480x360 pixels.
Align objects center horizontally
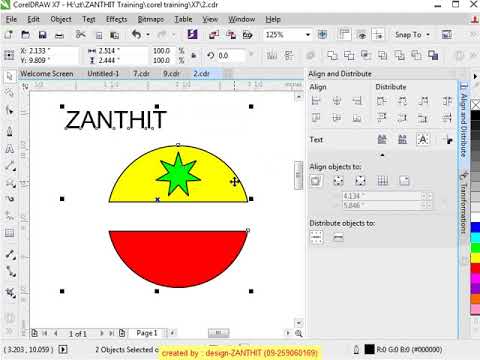point(337,101)
